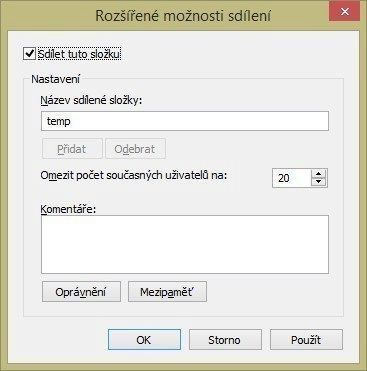Click the Komentáře label
Viewport: 367px width, 371px height.
(x=68, y=209)
